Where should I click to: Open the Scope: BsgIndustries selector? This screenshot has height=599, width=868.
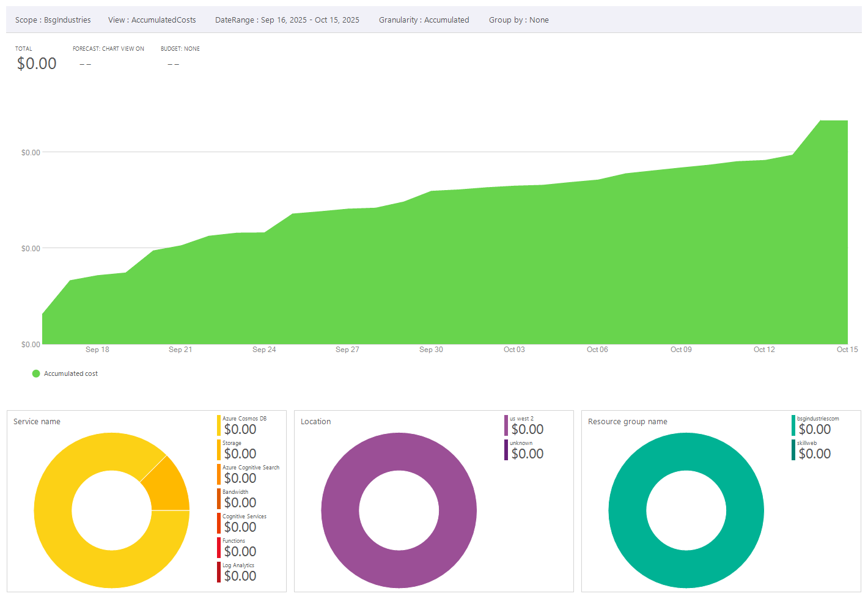(x=54, y=20)
